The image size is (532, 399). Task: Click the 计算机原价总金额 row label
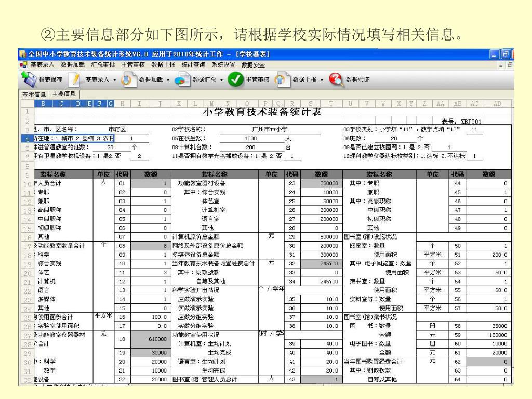point(195,236)
